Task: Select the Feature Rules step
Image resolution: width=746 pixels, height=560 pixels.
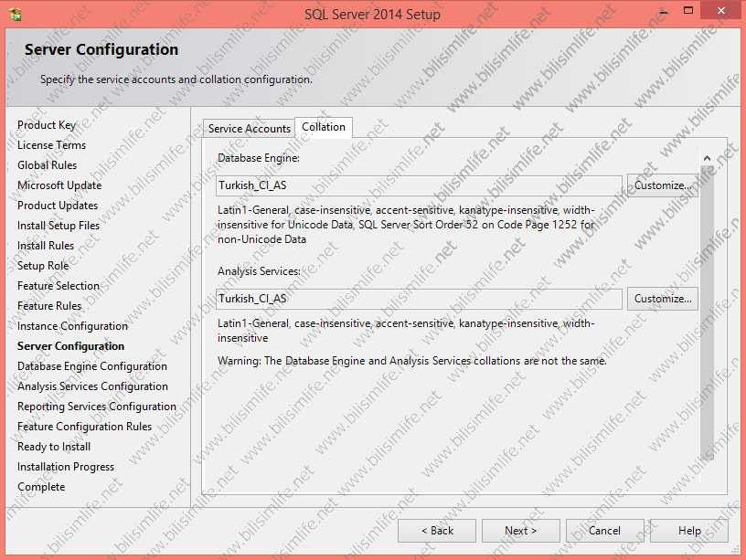Action: point(49,306)
